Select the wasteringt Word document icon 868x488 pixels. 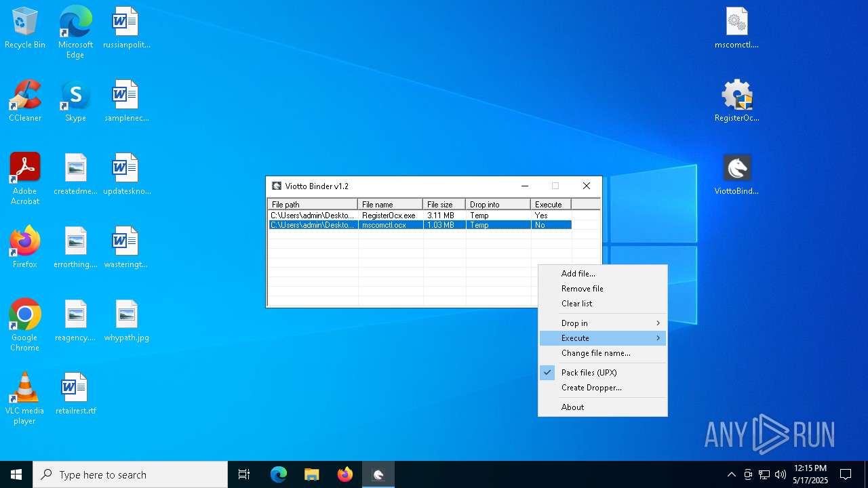coord(126,248)
